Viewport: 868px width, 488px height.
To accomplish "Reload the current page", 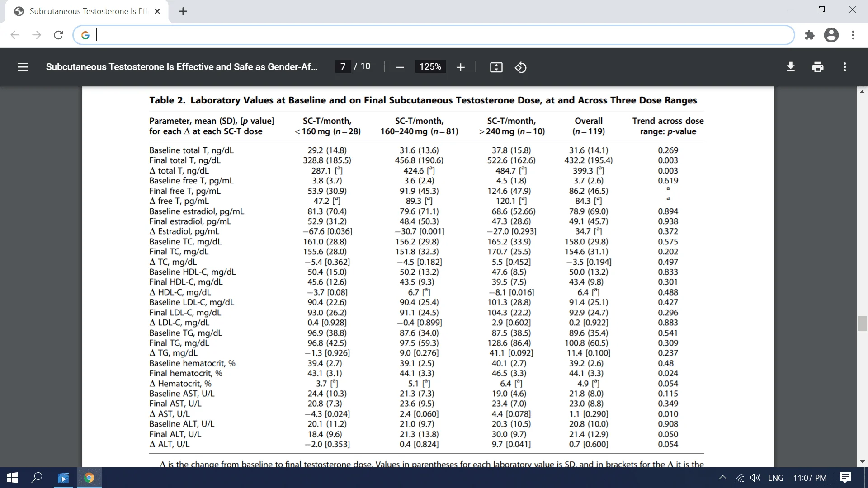I will (58, 35).
